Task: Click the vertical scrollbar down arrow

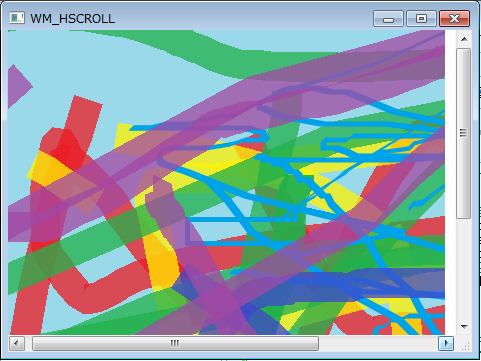Action: (x=464, y=327)
